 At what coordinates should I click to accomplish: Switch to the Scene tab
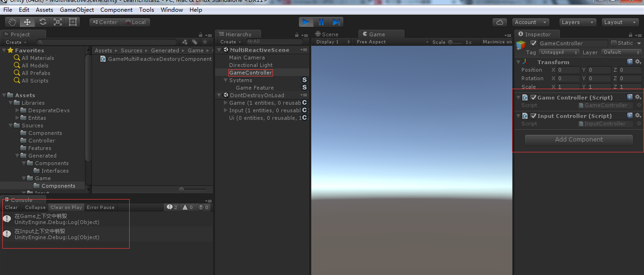(x=327, y=34)
